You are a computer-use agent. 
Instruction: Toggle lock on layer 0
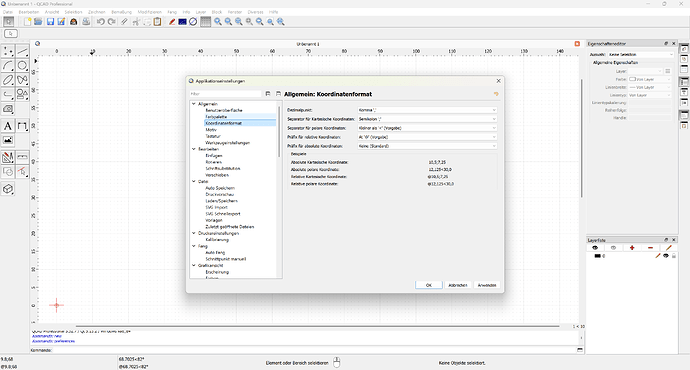point(674,256)
